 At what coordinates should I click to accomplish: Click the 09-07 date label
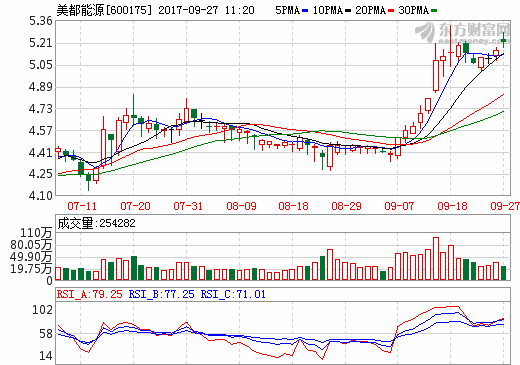[x=399, y=206]
